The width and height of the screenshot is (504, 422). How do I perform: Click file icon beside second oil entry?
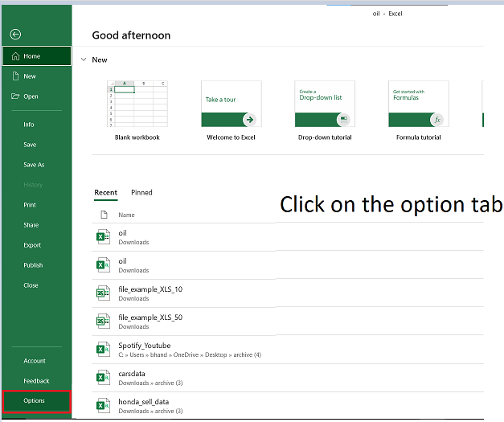[103, 264]
